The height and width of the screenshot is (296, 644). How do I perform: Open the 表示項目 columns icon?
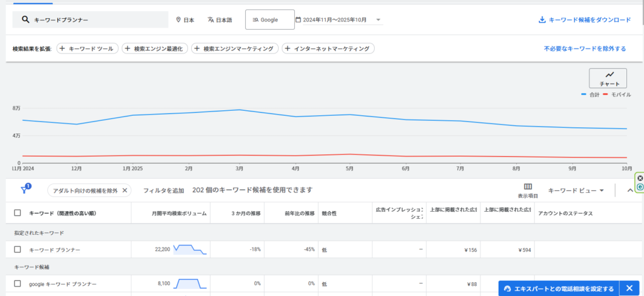point(528,190)
